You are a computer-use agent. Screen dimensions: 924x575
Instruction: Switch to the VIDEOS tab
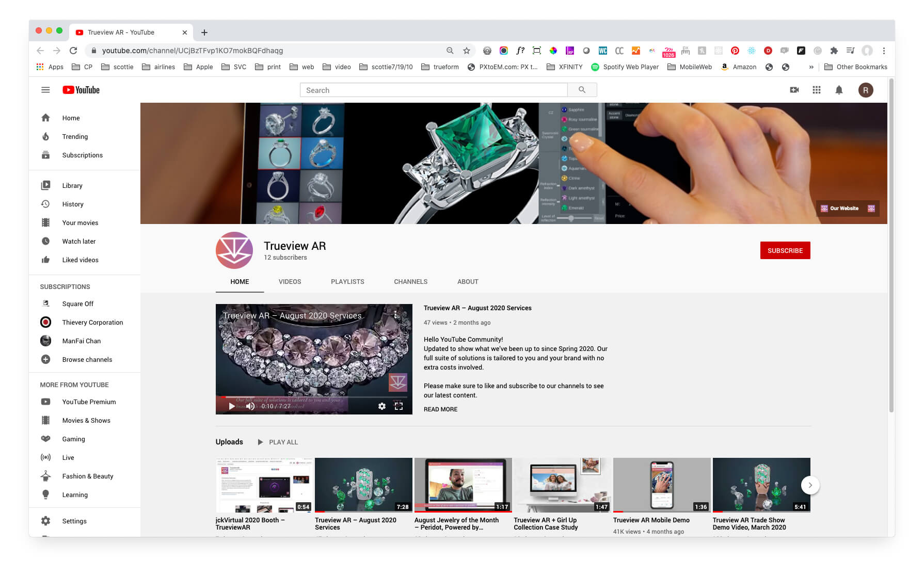(x=290, y=282)
